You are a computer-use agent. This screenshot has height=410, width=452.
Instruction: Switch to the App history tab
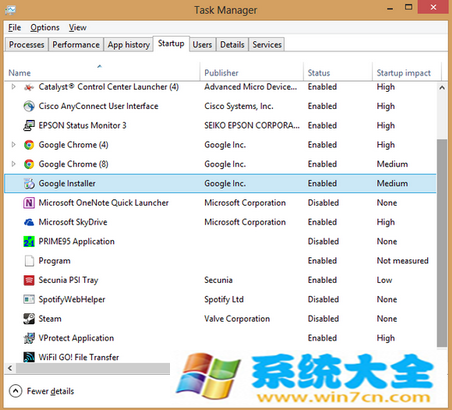(x=129, y=45)
